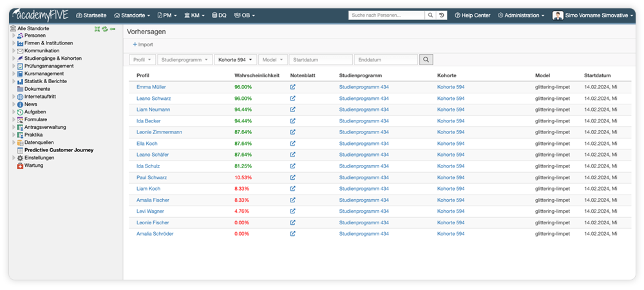Open the Help Center link

pos(472,15)
